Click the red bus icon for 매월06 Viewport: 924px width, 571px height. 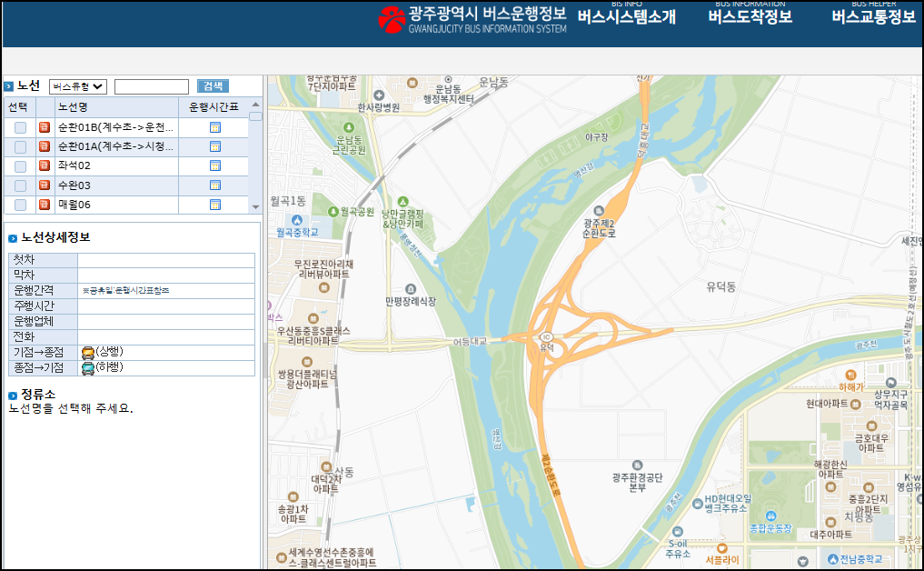45,205
